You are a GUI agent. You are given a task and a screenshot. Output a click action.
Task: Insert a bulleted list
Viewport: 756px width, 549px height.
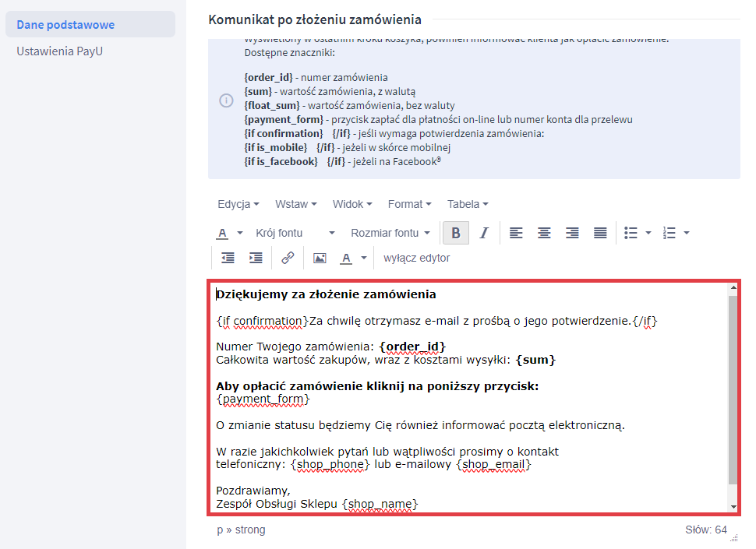click(631, 233)
